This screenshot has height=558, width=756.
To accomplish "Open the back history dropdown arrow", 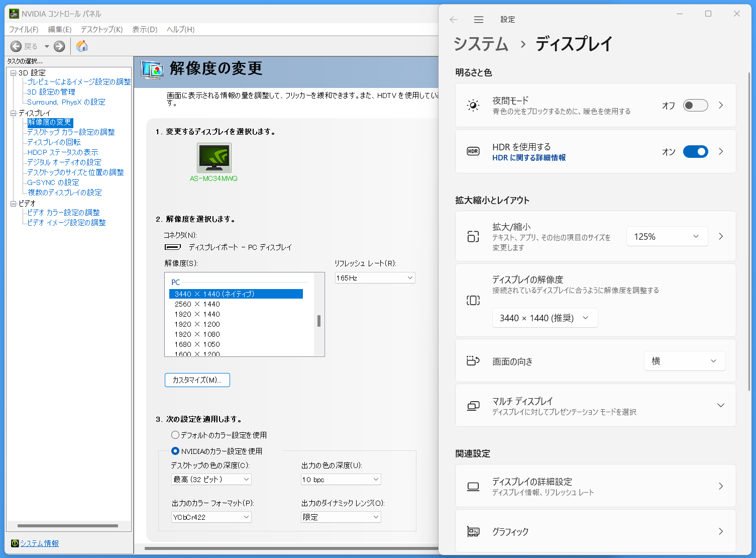I will (x=47, y=46).
